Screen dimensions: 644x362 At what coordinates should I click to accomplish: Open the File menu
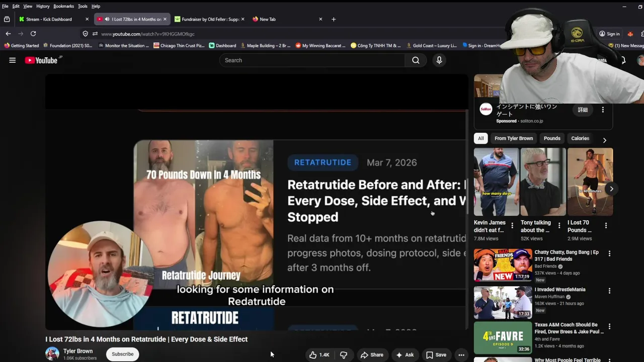coord(5,6)
